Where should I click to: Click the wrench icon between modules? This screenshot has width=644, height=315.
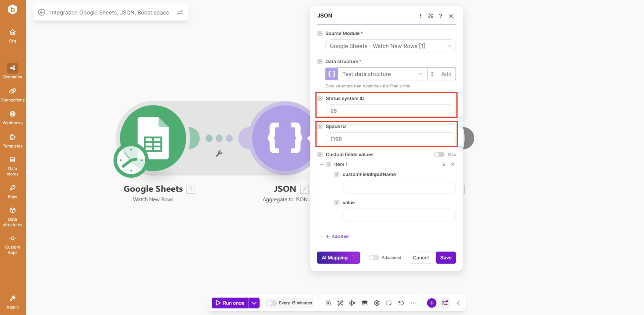pyautogui.click(x=219, y=153)
